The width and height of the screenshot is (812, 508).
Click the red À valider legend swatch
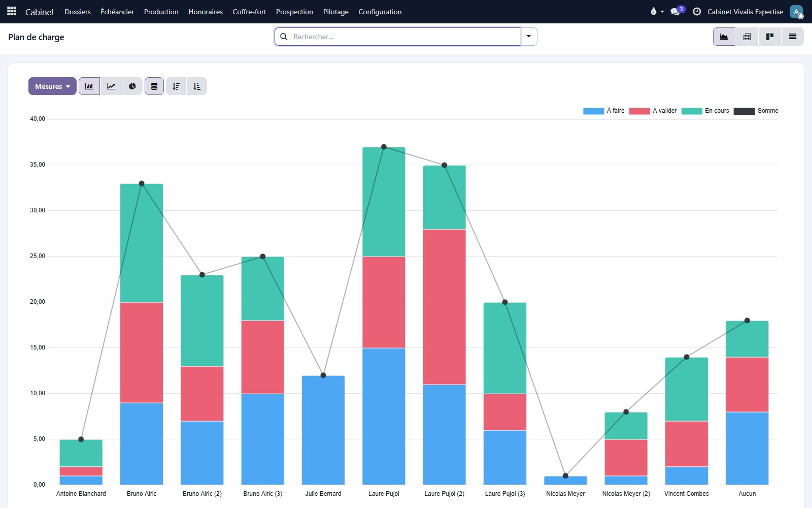coord(639,111)
